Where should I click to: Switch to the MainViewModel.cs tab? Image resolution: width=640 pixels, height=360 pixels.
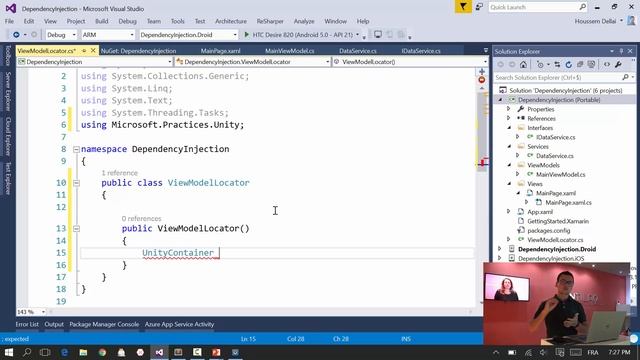[290, 51]
